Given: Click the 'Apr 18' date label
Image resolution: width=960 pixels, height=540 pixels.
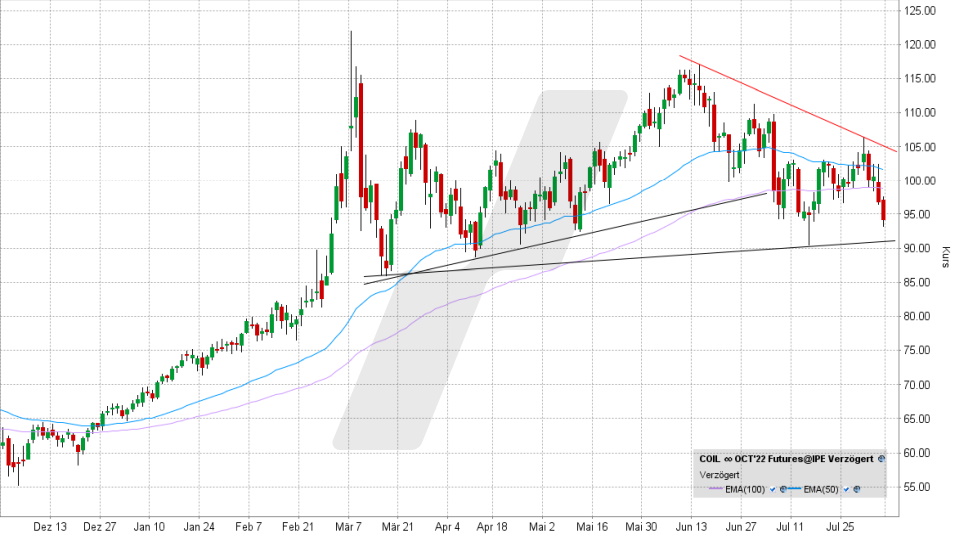Looking at the screenshot, I should tap(492, 527).
